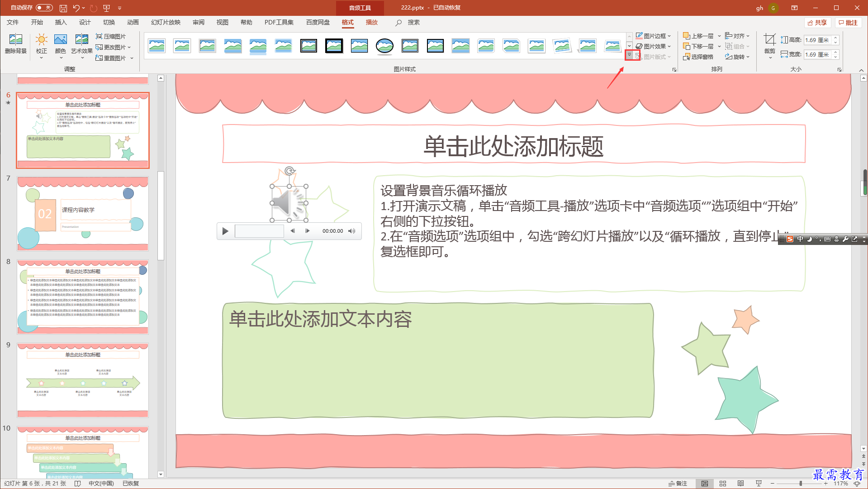Image resolution: width=868 pixels, height=489 pixels.
Task: Open the Selection Pane (选择窗格)
Action: 698,57
